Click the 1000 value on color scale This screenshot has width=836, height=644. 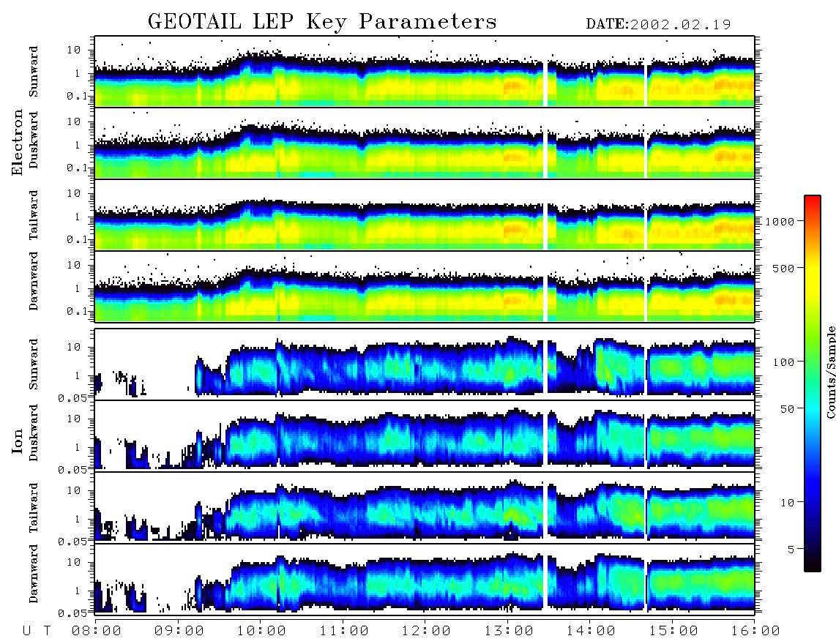click(780, 221)
